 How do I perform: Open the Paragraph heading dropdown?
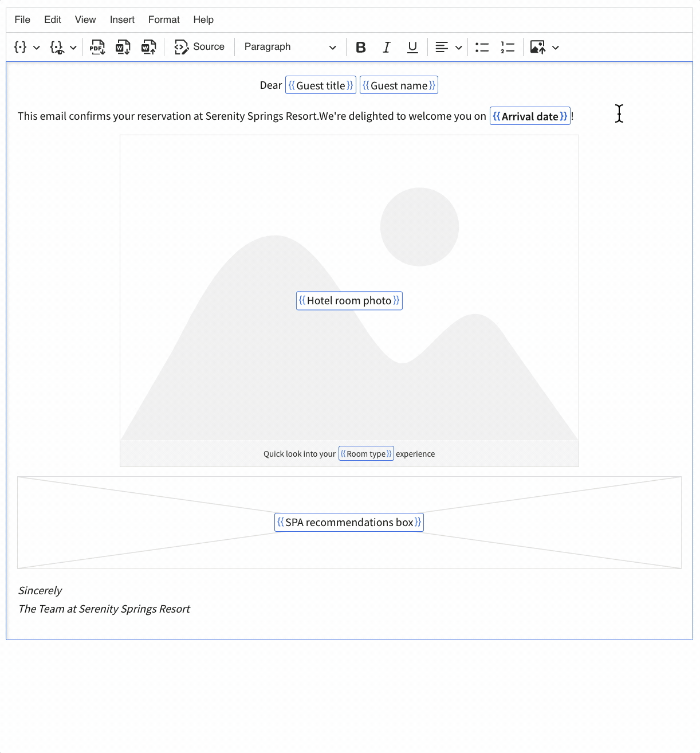(290, 47)
